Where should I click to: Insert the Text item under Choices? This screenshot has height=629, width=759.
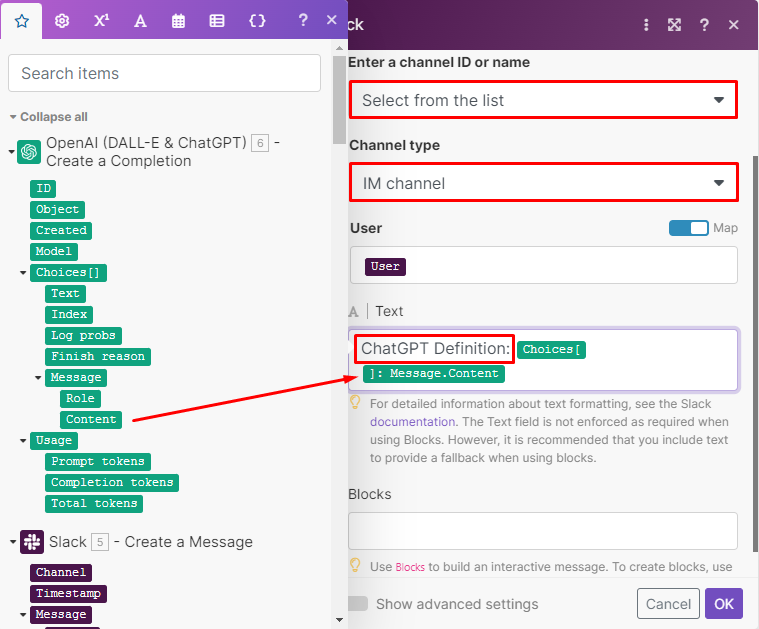65,293
